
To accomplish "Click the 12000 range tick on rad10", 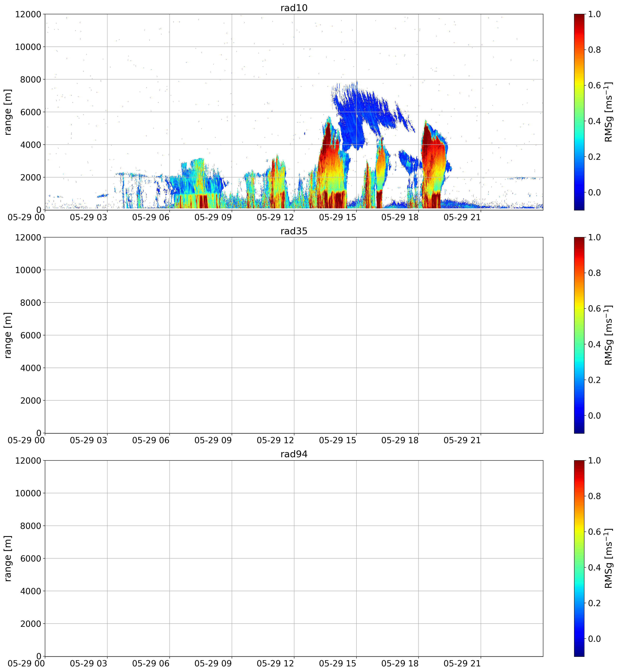I will tap(28, 14).
